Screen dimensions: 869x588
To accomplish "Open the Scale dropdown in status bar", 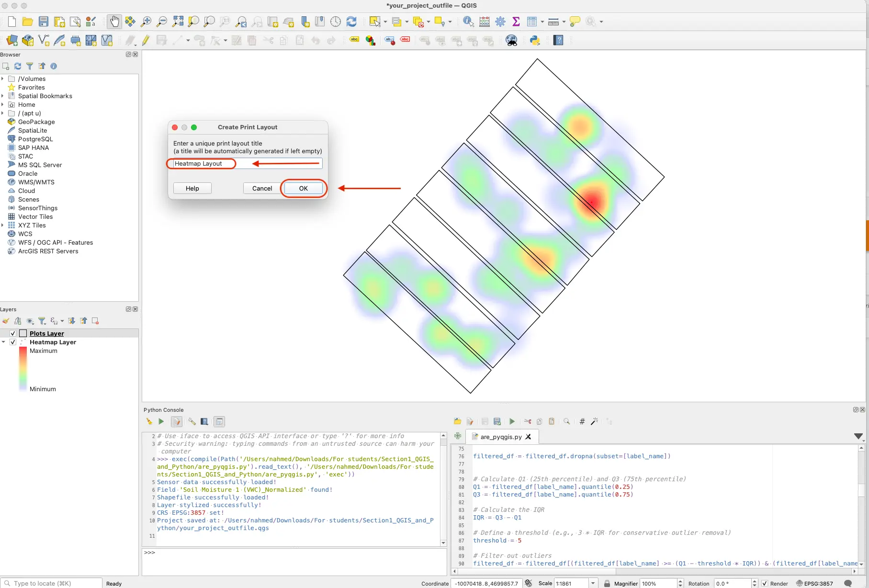I will point(593,583).
